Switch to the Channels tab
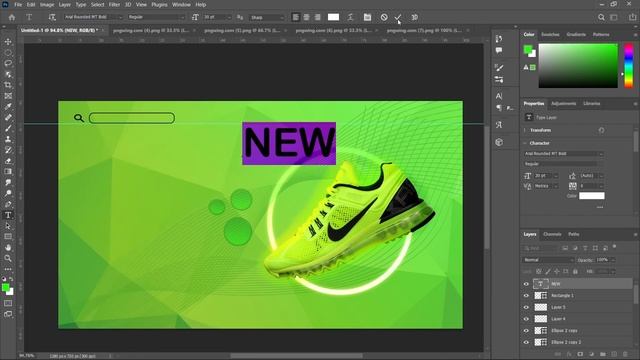 coord(552,234)
